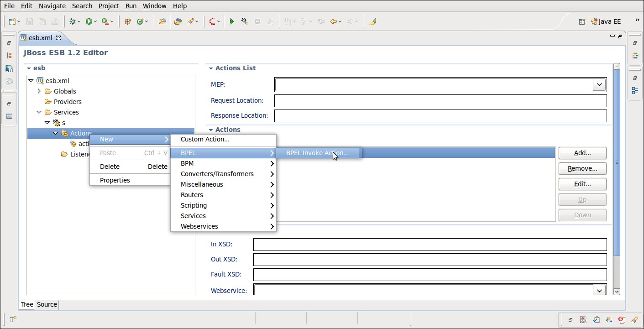Select Delete in the context menu

click(x=130, y=167)
